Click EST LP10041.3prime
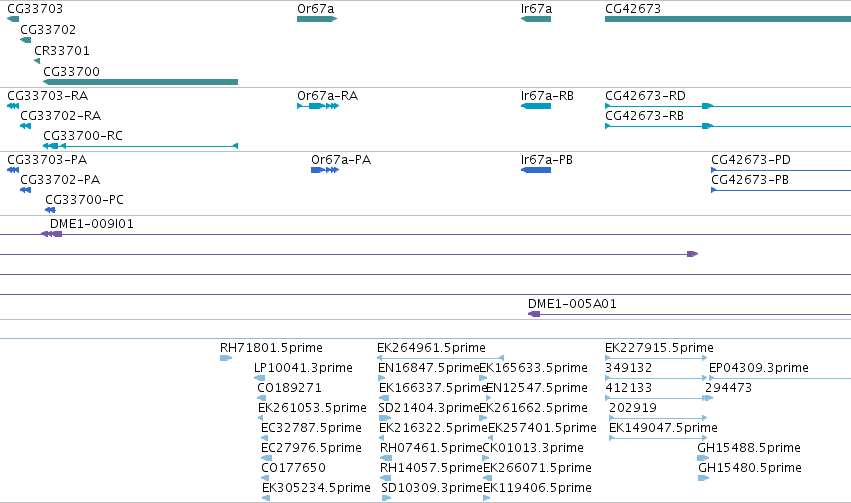This screenshot has height=503, width=851. (x=303, y=367)
